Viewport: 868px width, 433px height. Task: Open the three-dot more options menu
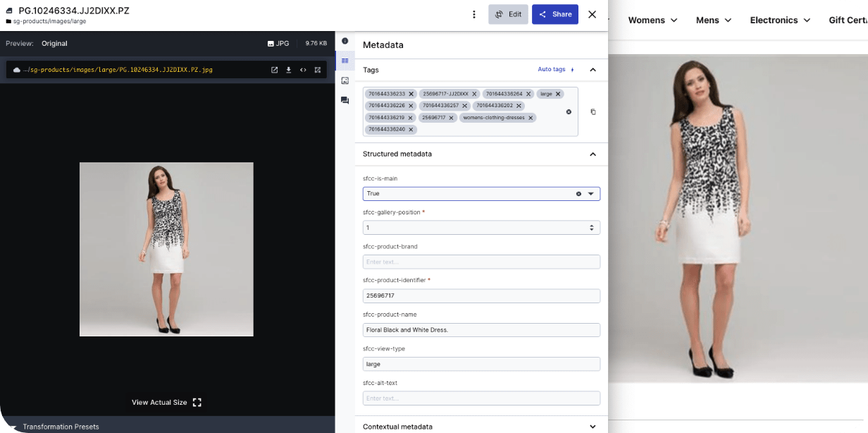click(x=474, y=14)
